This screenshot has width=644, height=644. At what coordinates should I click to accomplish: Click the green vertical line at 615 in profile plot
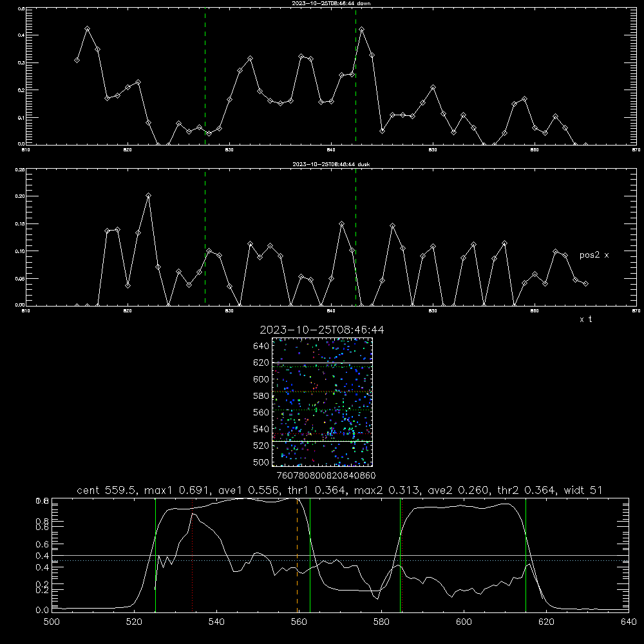pos(526,555)
